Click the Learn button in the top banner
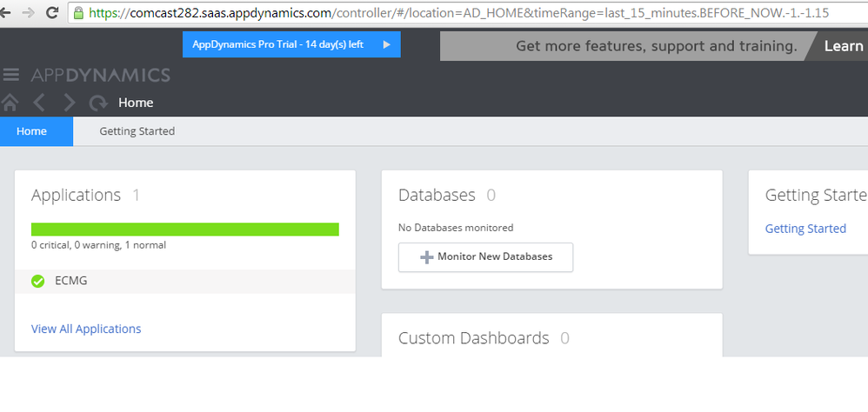The width and height of the screenshot is (868, 412). [842, 46]
